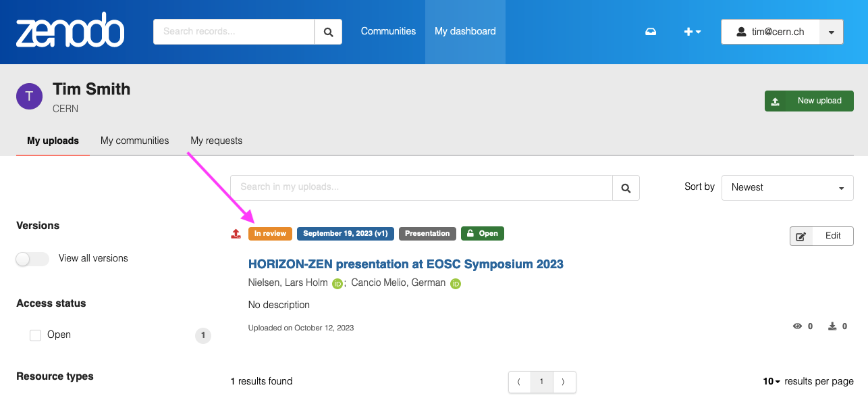Viewport: 868px width, 398px height.
Task: Switch to the My communities tab
Action: (134, 141)
